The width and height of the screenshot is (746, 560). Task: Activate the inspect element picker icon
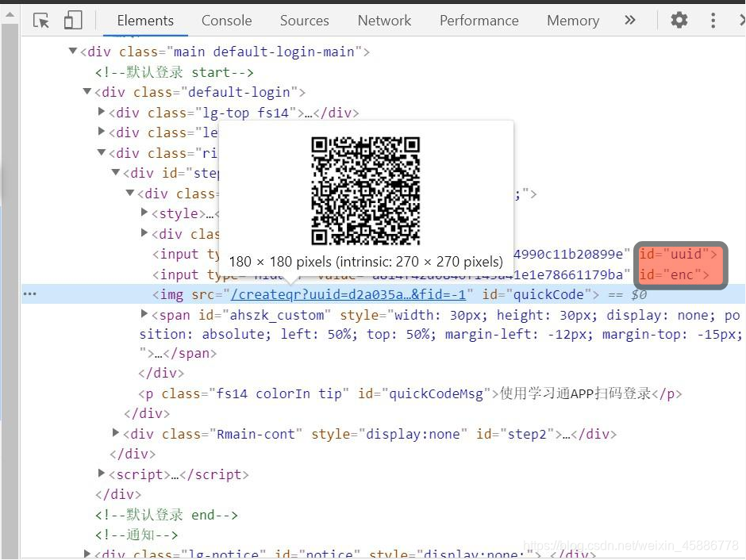[41, 21]
